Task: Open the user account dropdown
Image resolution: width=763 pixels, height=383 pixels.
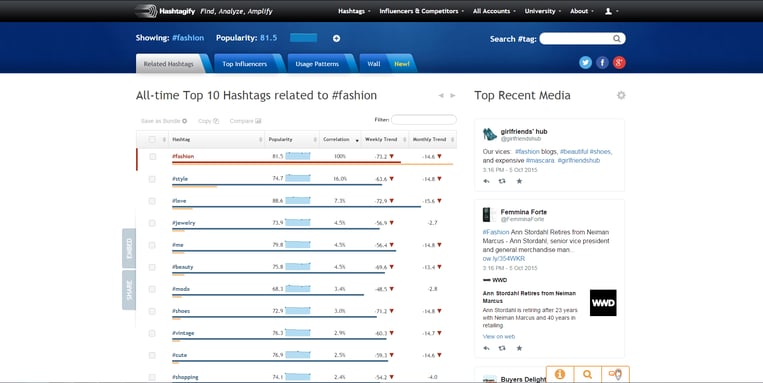Action: coord(612,11)
